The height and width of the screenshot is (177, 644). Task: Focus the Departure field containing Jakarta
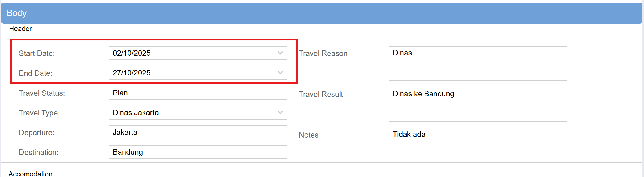198,132
